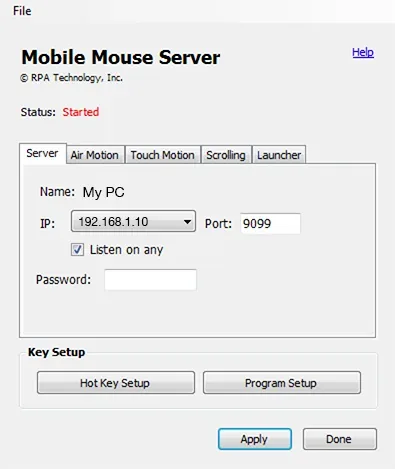The width and height of the screenshot is (395, 469).
Task: Click the RPA Technology copyright text
Action: [71, 78]
